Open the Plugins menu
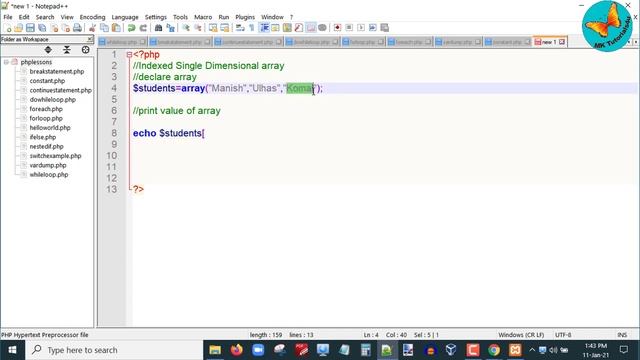This screenshot has height=360, width=640. 245,17
